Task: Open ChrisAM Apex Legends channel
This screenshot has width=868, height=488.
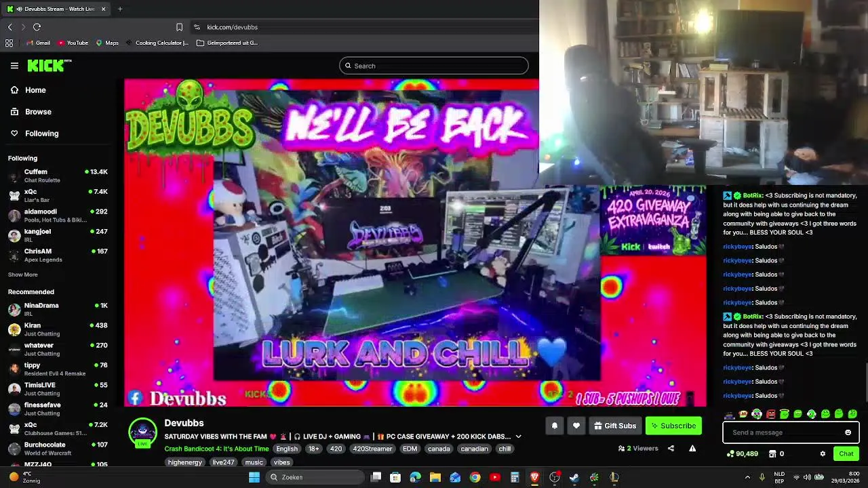Action: [58, 255]
